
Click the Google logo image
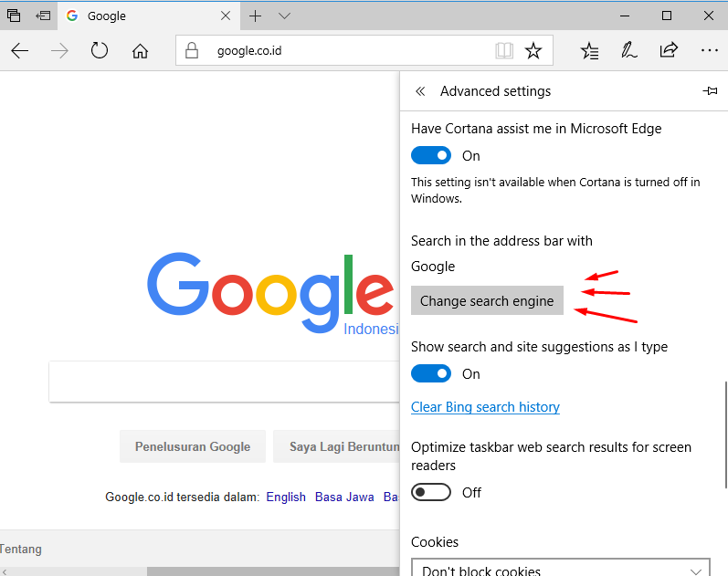click(272, 293)
